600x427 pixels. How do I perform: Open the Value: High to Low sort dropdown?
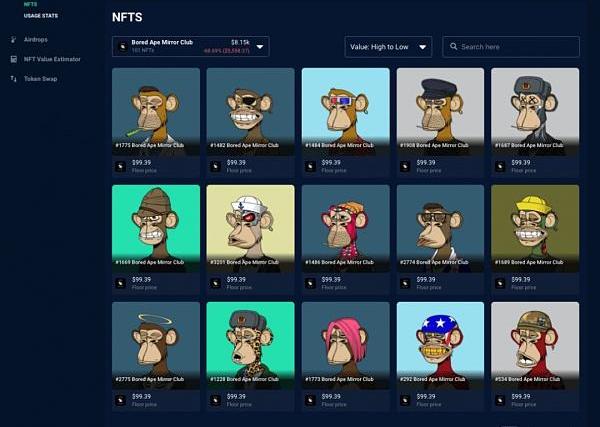click(388, 47)
